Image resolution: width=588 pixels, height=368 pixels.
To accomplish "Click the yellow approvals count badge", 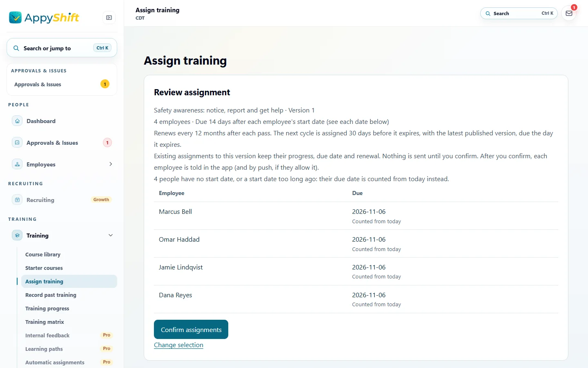I will coord(105,84).
